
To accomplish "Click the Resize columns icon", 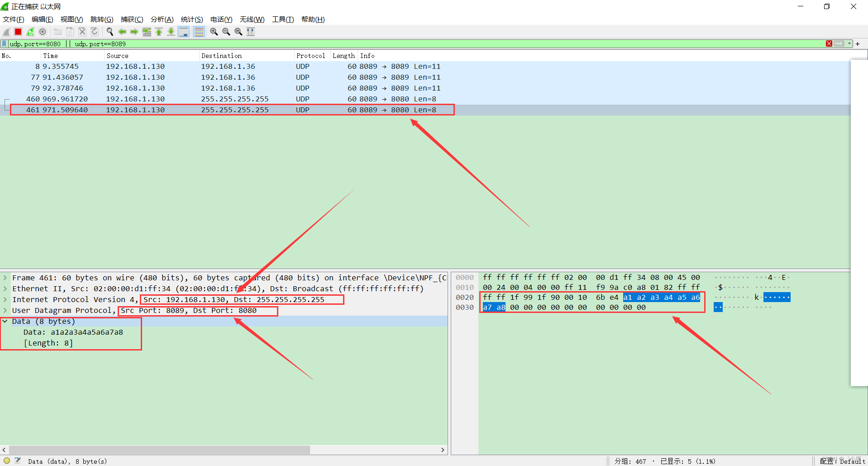I will click(x=251, y=32).
